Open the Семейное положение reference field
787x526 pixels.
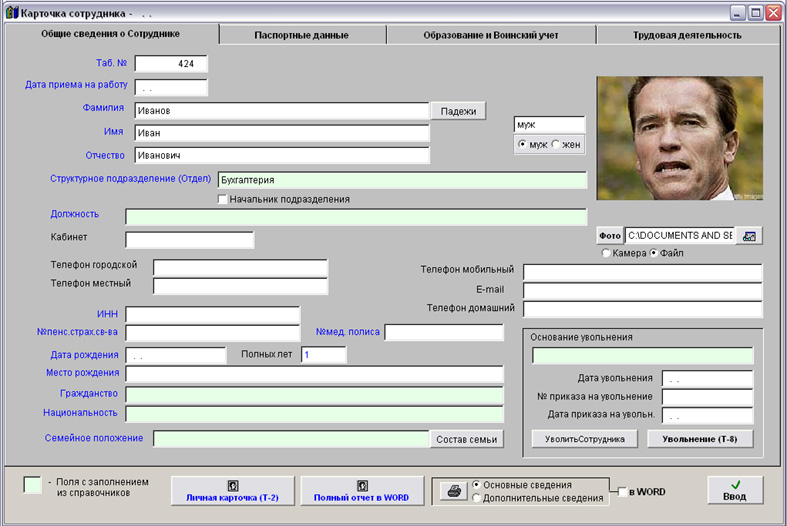pyautogui.click(x=292, y=438)
